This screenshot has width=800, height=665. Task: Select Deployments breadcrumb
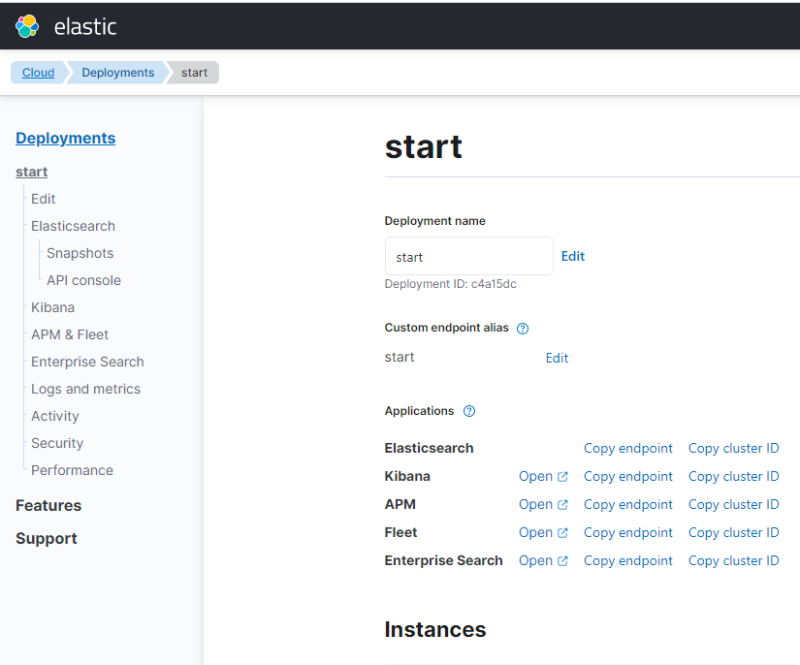[x=118, y=73]
